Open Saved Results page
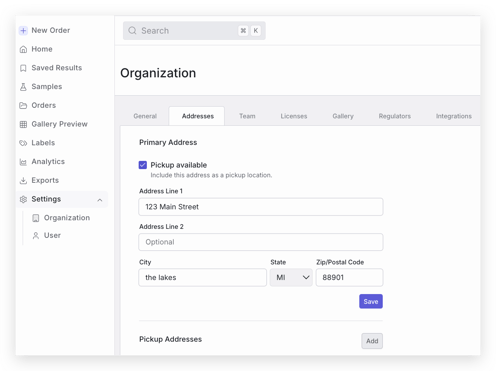The width and height of the screenshot is (496, 371). [57, 68]
